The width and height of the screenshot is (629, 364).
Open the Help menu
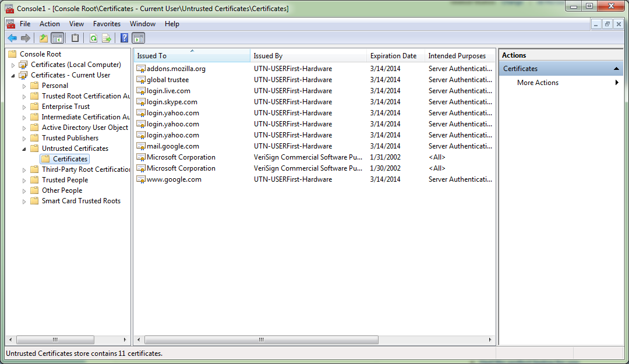point(172,24)
